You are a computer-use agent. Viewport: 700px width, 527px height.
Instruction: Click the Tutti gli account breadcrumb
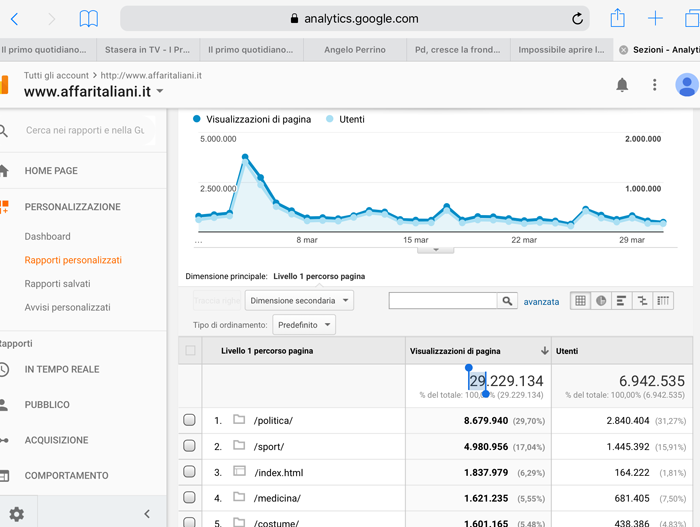coord(56,75)
